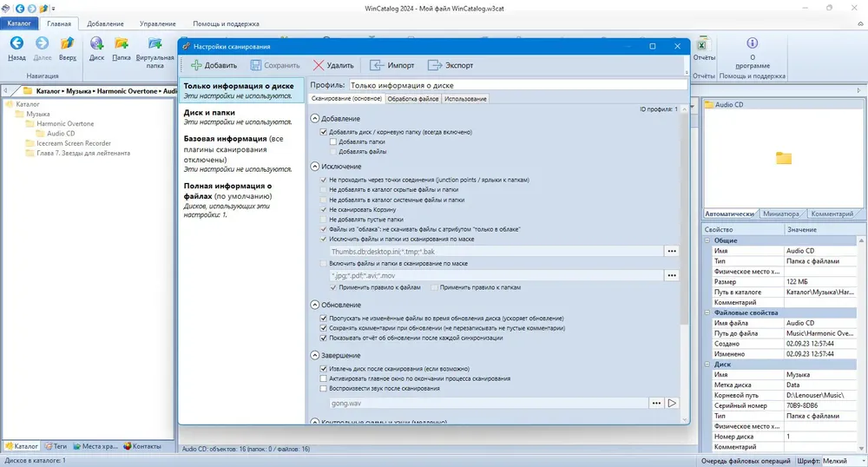Enable the Добавлять папки checkbox

[333, 141]
